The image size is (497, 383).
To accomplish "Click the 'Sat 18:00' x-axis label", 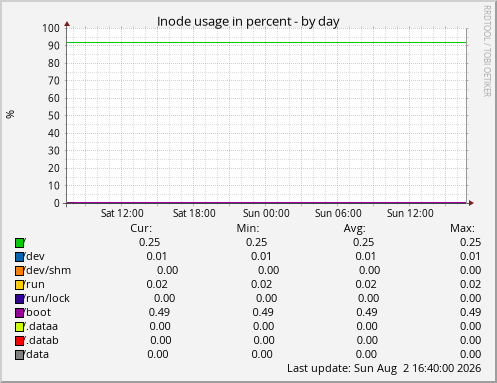I will click(194, 213).
